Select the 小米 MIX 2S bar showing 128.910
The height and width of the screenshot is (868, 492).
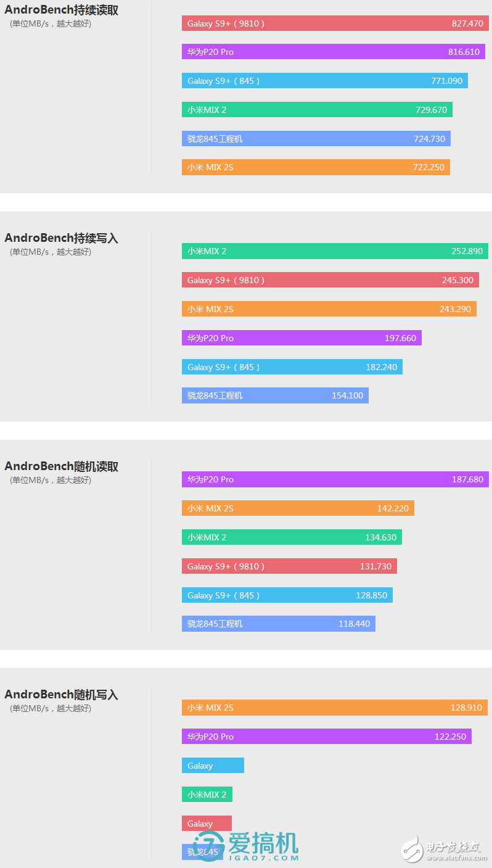tap(334, 708)
